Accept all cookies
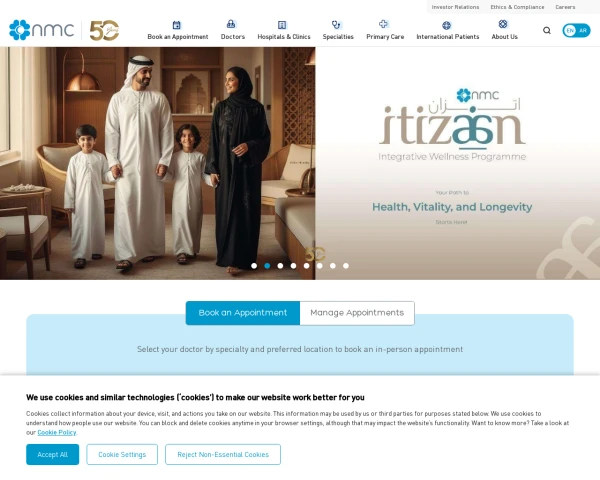This screenshot has width=600, height=480. pyautogui.click(x=52, y=454)
